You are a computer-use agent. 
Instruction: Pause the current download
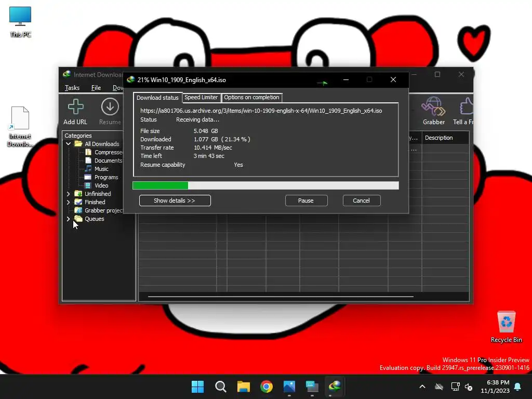click(x=306, y=201)
